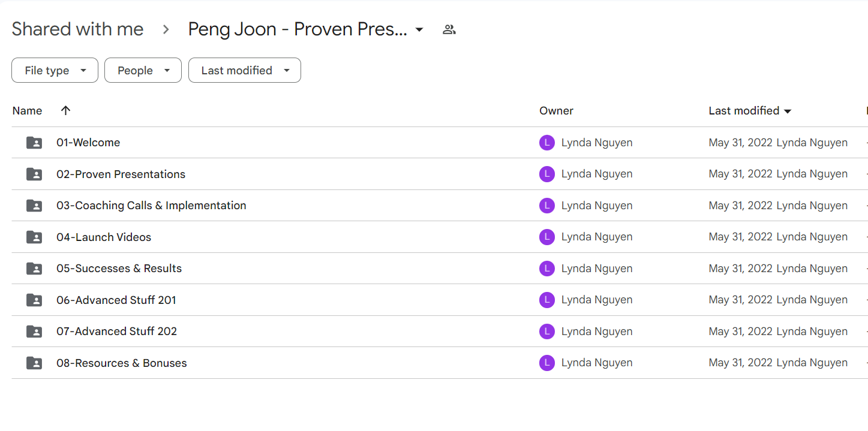Click modified date for 05-Successes & Results

[740, 269]
